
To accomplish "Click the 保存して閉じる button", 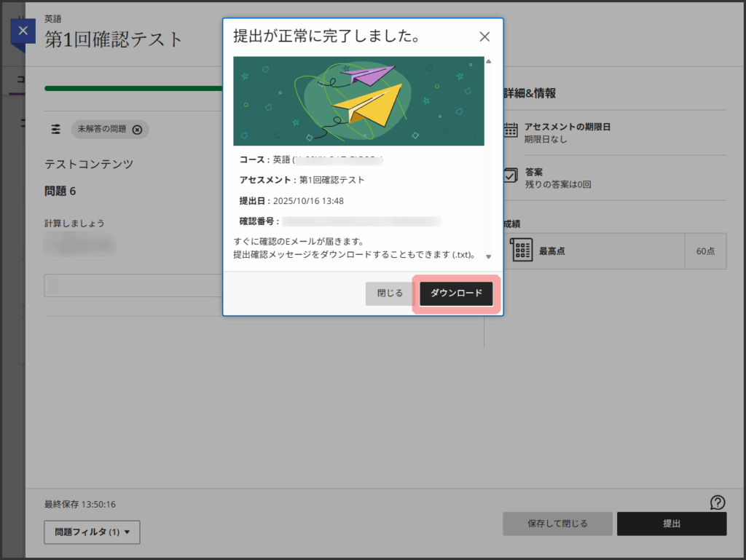I will coord(557,524).
